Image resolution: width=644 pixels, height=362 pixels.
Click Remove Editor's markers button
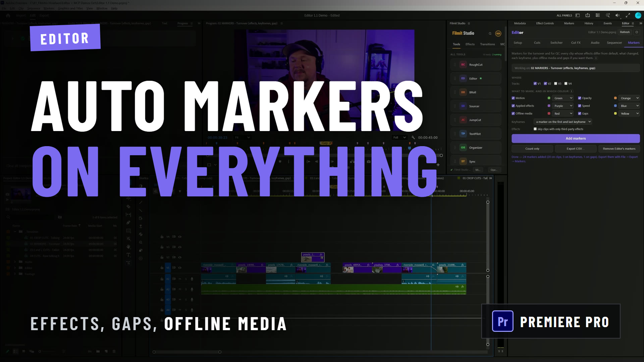pos(619,149)
